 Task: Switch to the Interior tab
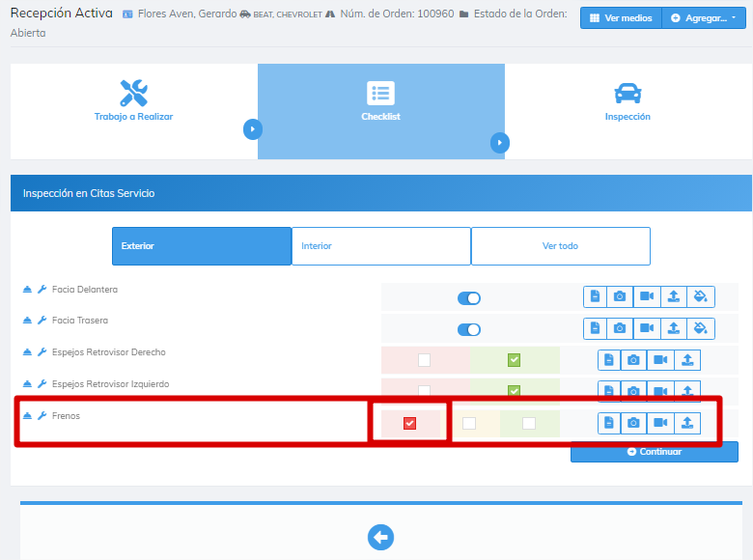click(x=380, y=246)
